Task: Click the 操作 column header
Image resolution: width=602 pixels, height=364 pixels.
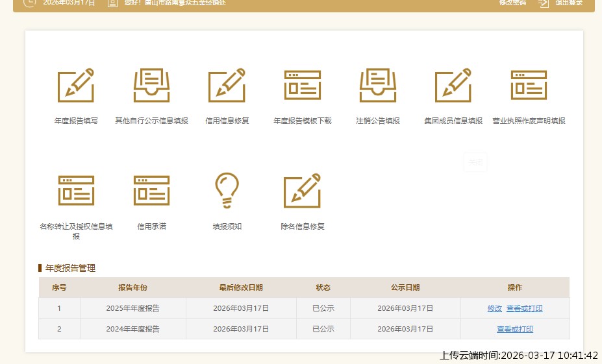Action: (x=515, y=287)
